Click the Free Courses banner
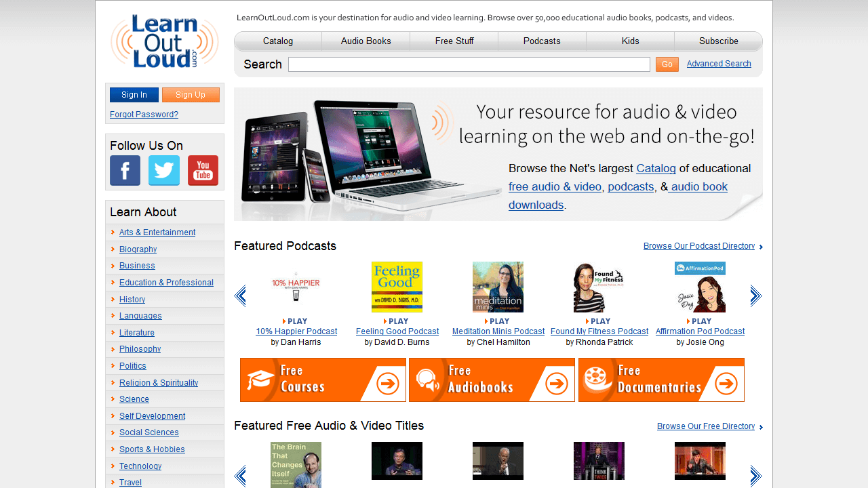This screenshot has height=488, width=868. click(323, 380)
